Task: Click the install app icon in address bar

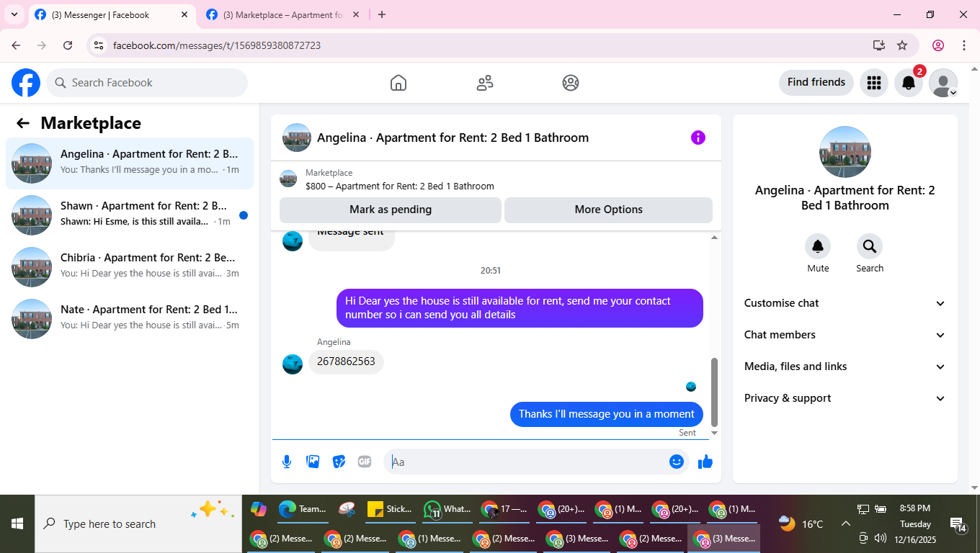Action: (x=878, y=45)
